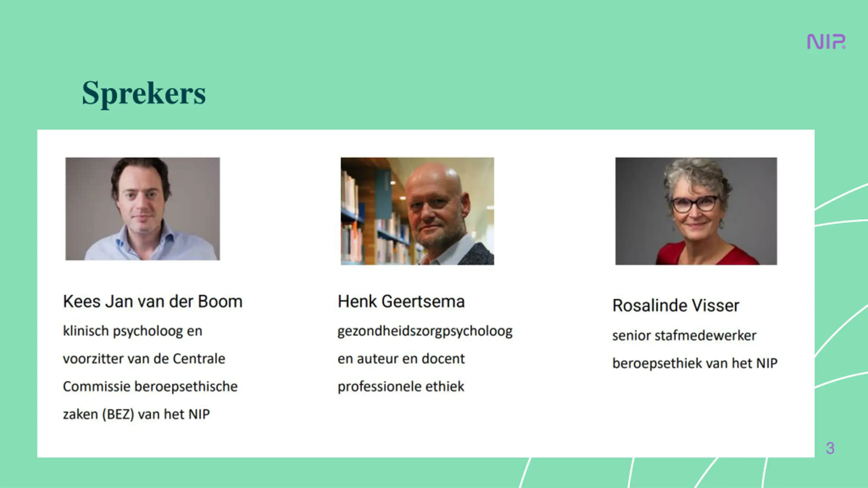The width and height of the screenshot is (868, 488).
Task: Click the line 'beroepsethiek van het NIP'
Action: point(695,363)
